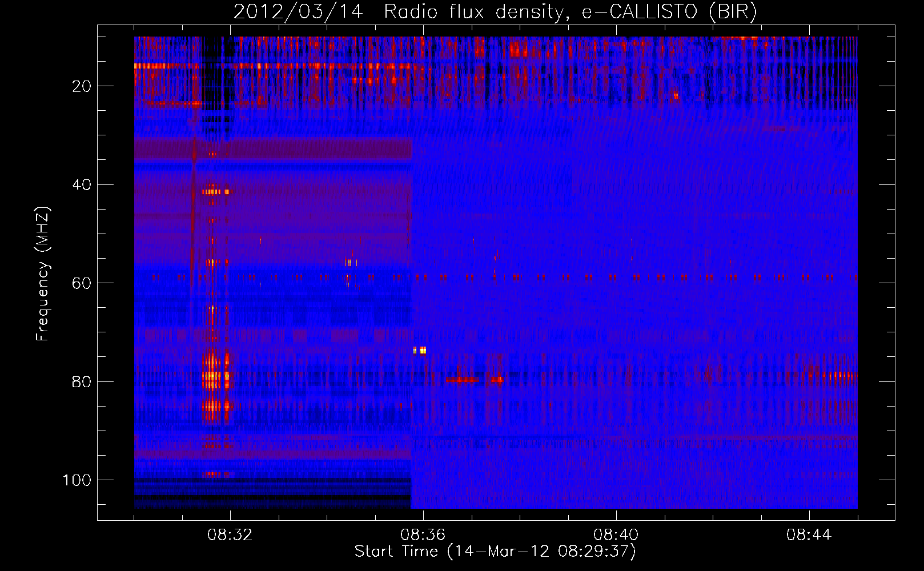The image size is (924, 571).
Task: Select the date "2012/03/14" in the title
Action: tap(298, 11)
